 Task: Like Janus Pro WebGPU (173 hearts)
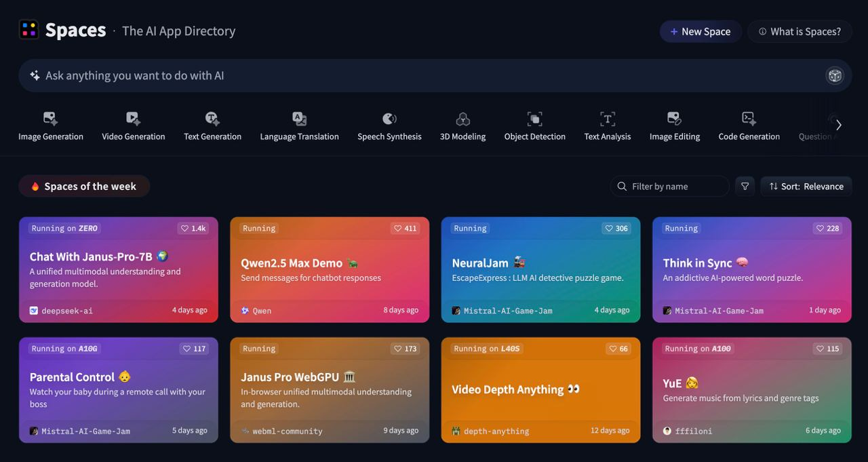(405, 349)
